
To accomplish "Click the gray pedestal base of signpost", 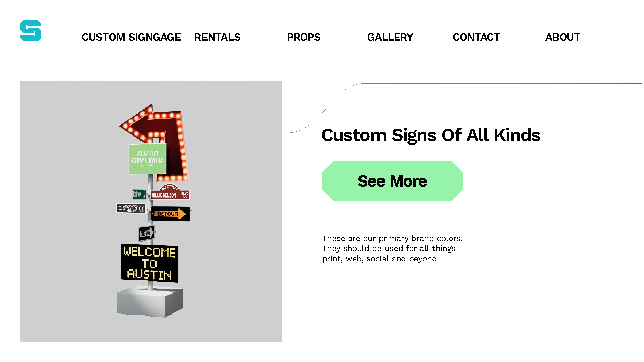I will (150, 302).
